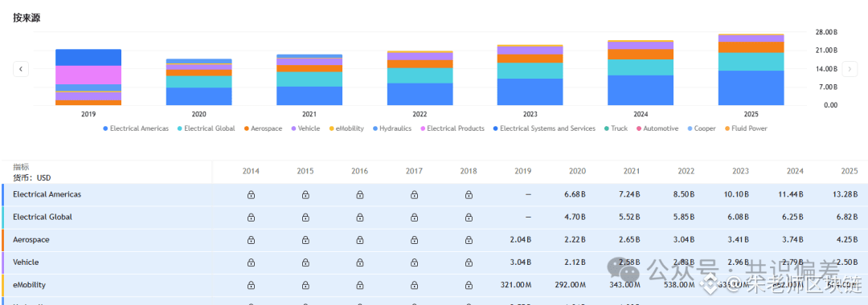
Task: Click Electrical Global 2021 value 5.52 B
Action: coord(628,218)
